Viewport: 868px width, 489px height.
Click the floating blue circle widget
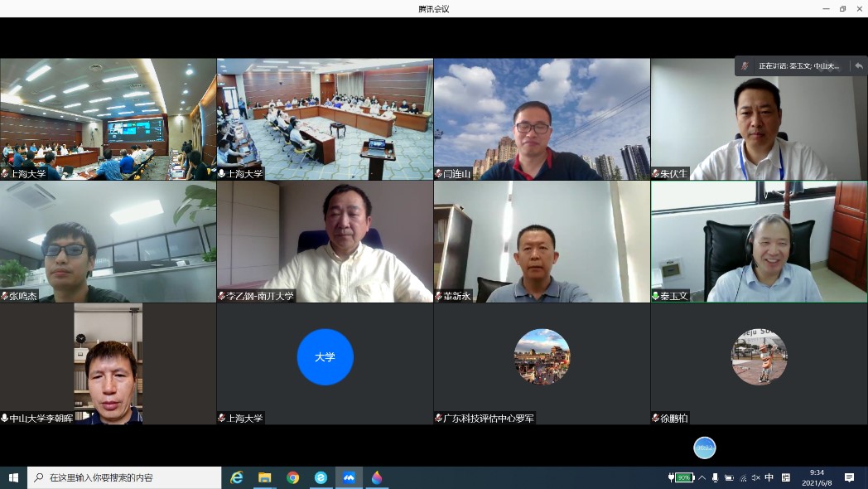pos(704,448)
